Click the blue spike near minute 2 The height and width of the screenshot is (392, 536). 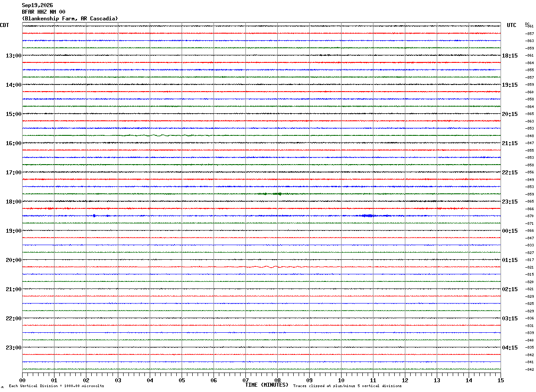[x=94, y=215]
